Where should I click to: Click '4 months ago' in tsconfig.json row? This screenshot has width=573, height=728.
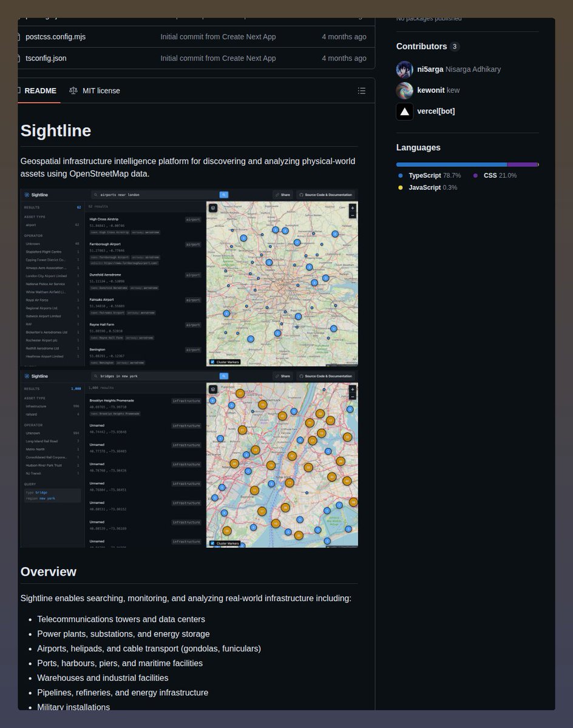coord(344,58)
